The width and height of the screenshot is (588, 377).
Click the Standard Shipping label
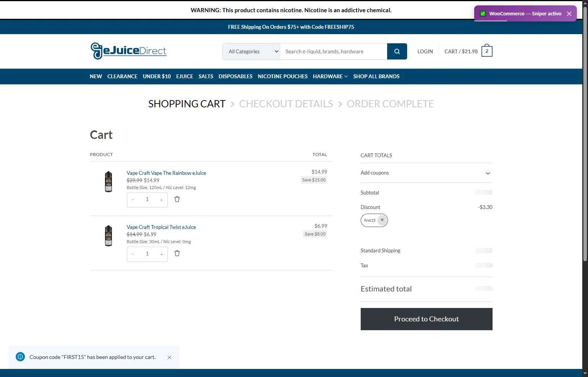(380, 250)
